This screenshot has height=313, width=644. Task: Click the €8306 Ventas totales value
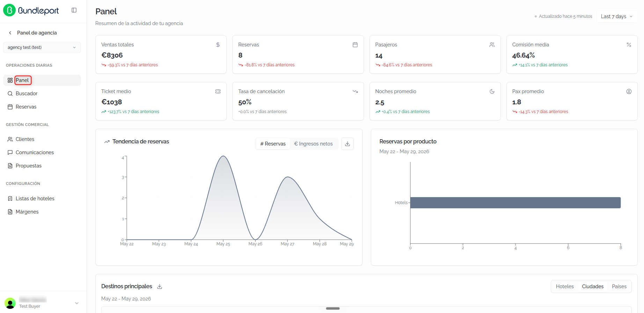[x=112, y=55]
